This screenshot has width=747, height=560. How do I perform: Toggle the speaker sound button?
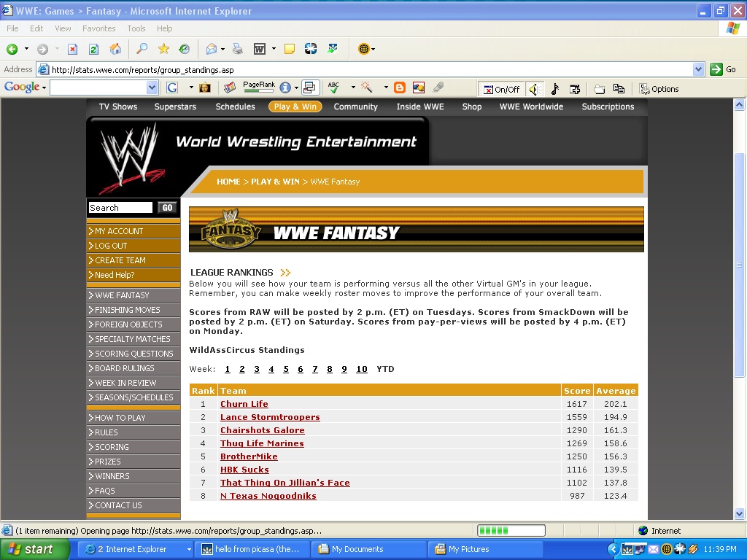coord(535,89)
